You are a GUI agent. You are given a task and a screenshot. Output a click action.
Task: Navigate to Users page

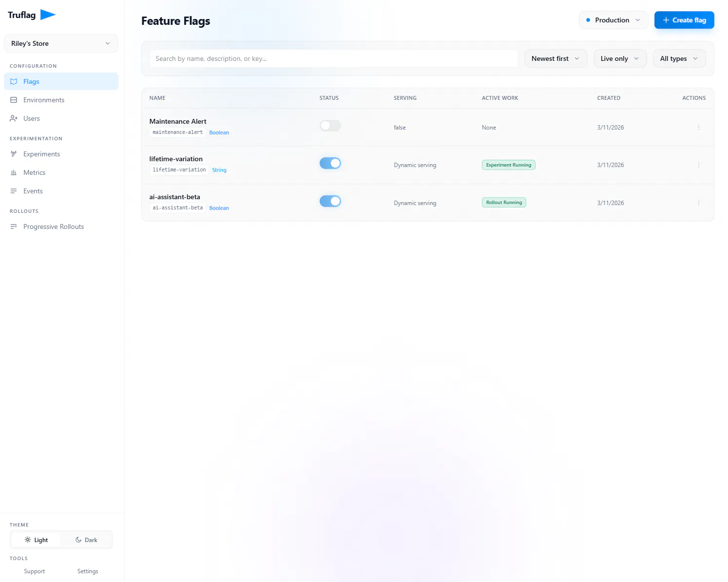[61, 118]
